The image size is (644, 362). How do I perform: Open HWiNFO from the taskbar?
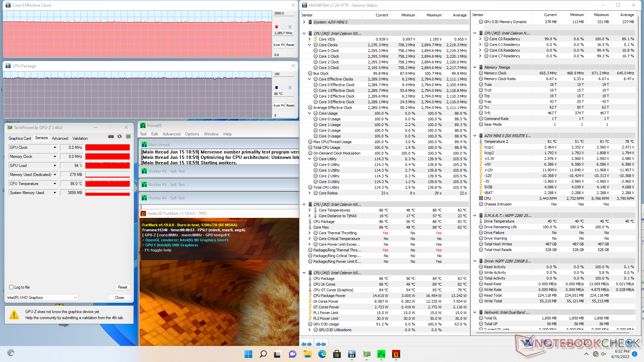(352, 354)
